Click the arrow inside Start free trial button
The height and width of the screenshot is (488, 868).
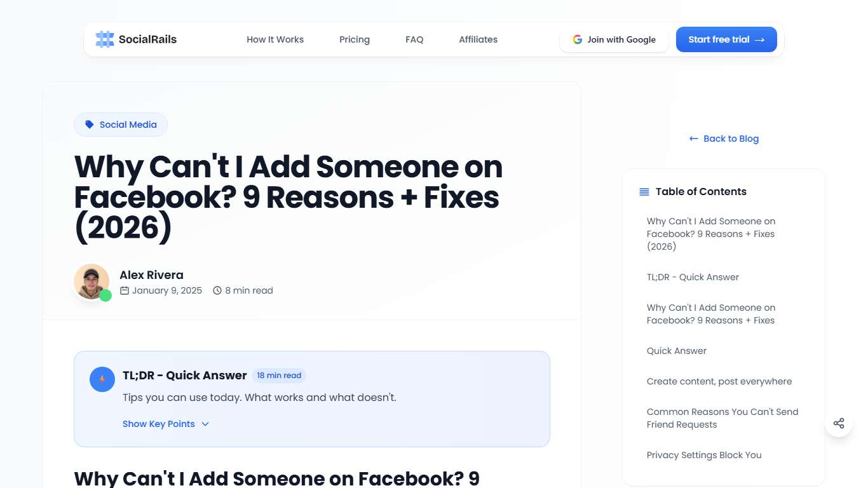760,39
